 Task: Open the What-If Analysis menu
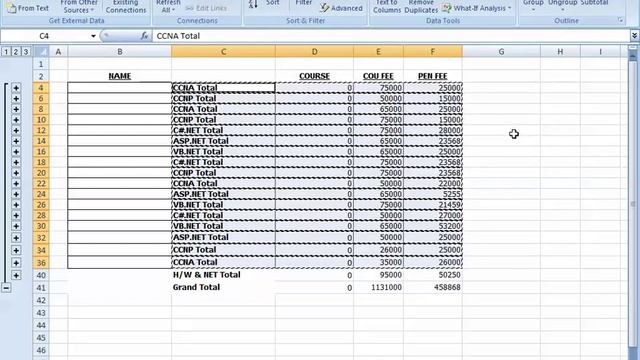(477, 8)
